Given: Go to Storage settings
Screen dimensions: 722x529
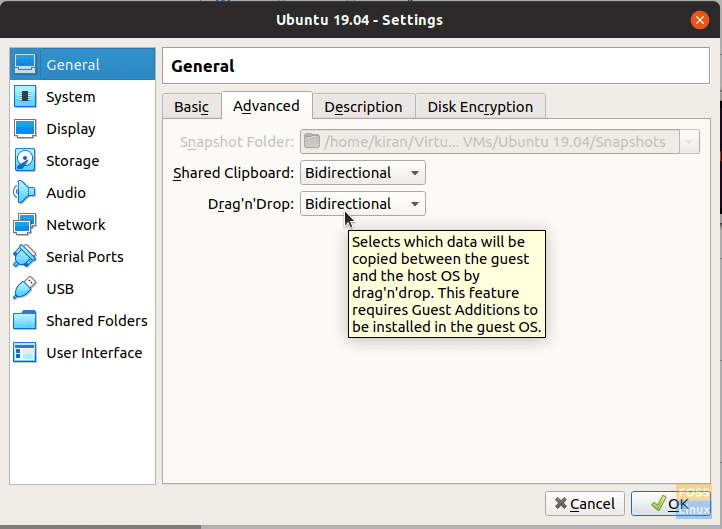Looking at the screenshot, I should pos(82,160).
